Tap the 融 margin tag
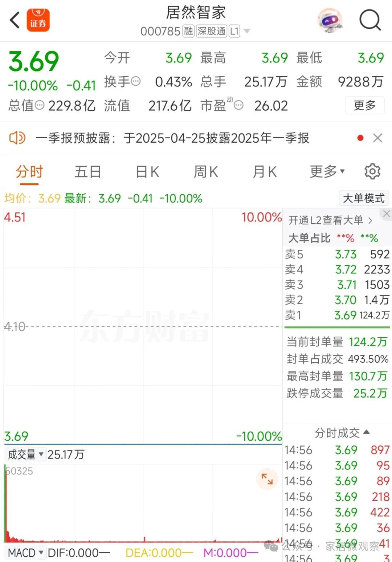 tap(188, 31)
